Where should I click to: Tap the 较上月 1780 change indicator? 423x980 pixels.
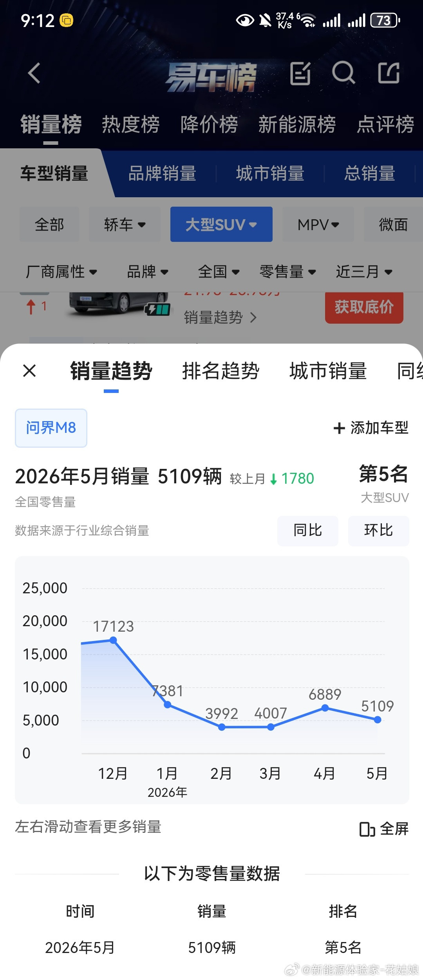point(272,479)
